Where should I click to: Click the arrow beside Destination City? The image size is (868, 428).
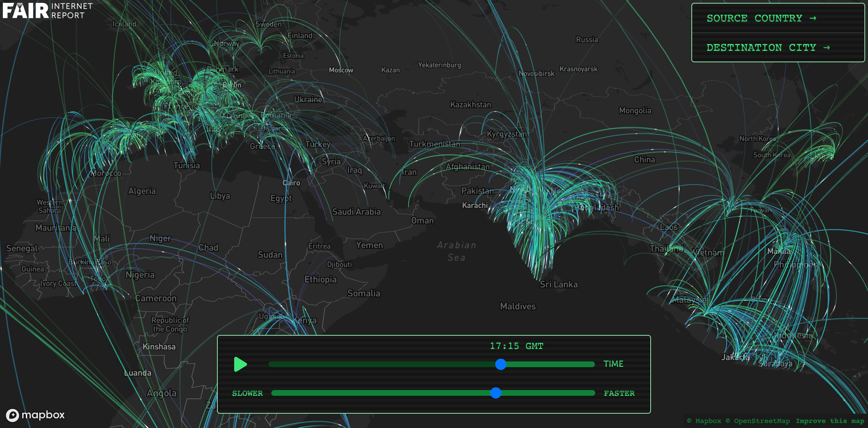tap(827, 48)
